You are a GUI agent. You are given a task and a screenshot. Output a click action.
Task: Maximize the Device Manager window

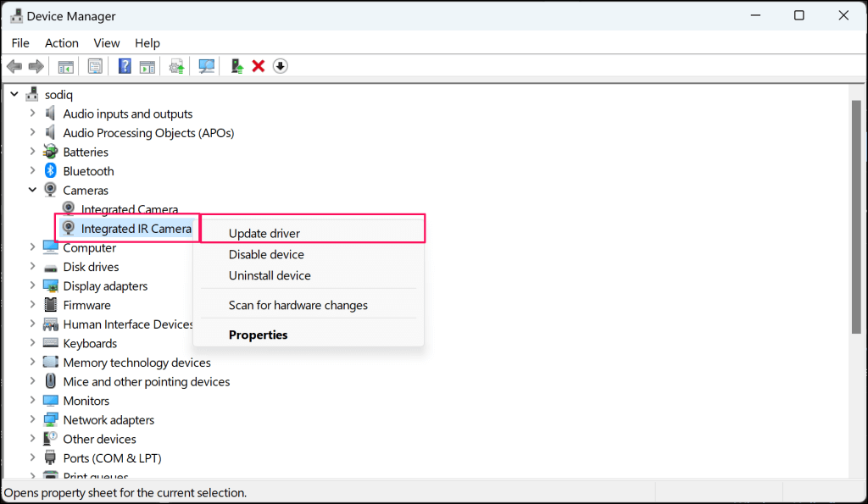799,15
